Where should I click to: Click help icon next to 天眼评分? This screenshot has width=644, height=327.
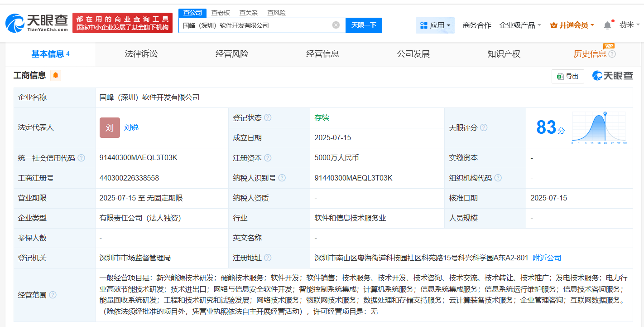[x=484, y=128]
